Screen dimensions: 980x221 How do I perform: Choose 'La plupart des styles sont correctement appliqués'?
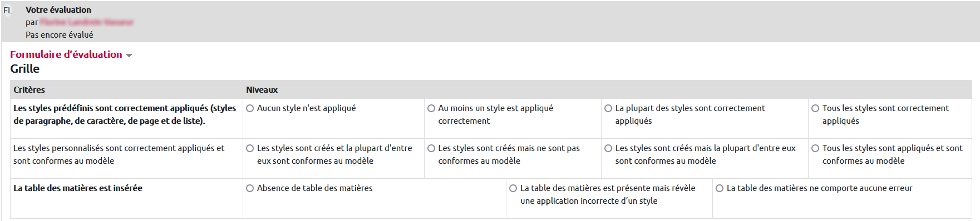pos(608,108)
